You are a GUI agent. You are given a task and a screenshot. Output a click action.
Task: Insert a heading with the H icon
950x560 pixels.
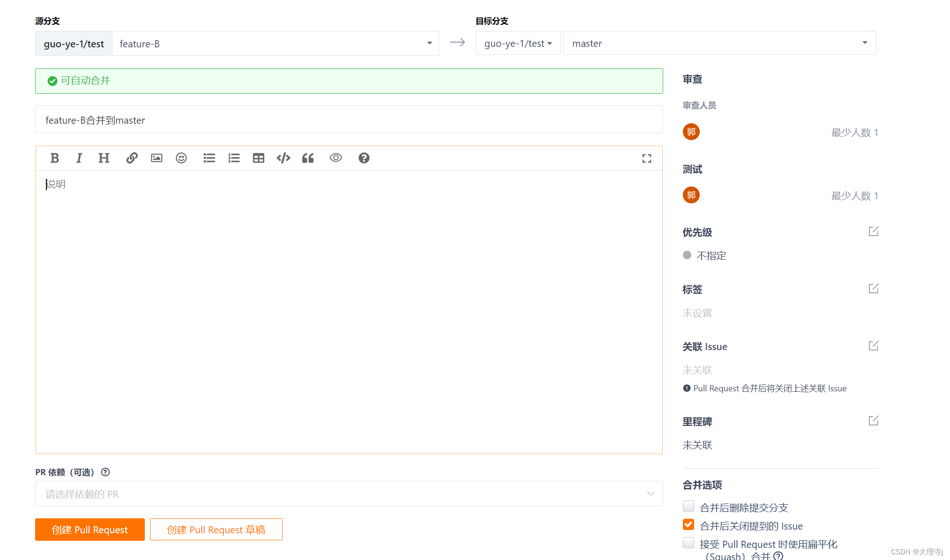click(x=104, y=158)
